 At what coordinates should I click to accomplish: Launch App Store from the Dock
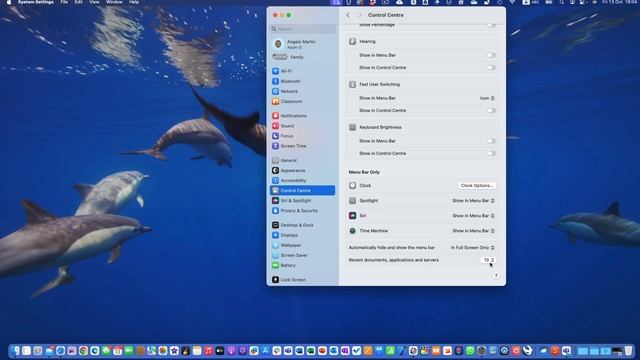point(265,351)
